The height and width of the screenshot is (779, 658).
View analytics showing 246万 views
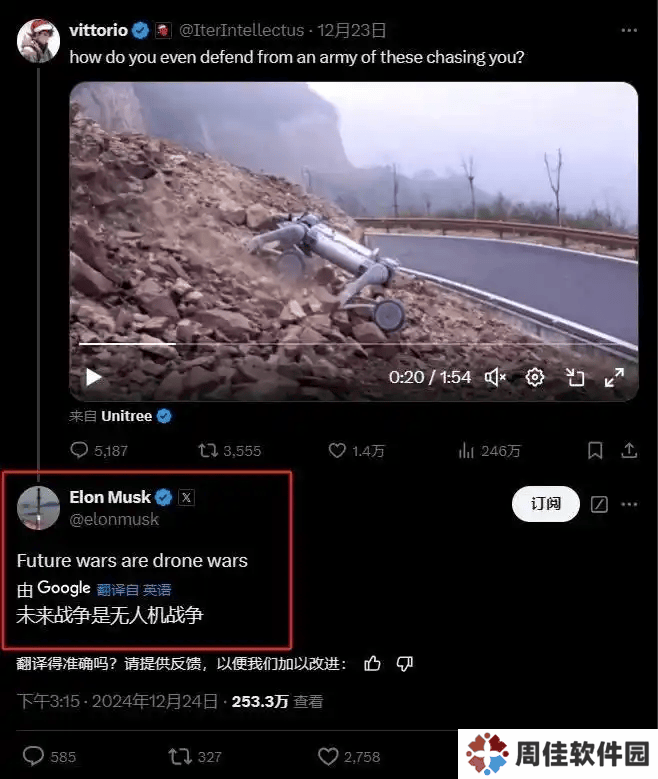point(489,451)
